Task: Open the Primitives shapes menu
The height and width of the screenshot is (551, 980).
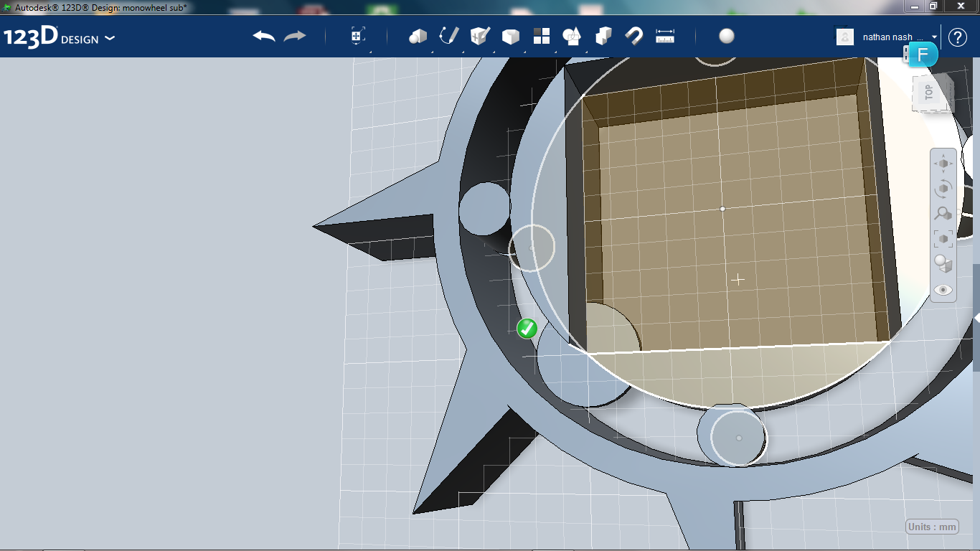Action: (x=418, y=37)
